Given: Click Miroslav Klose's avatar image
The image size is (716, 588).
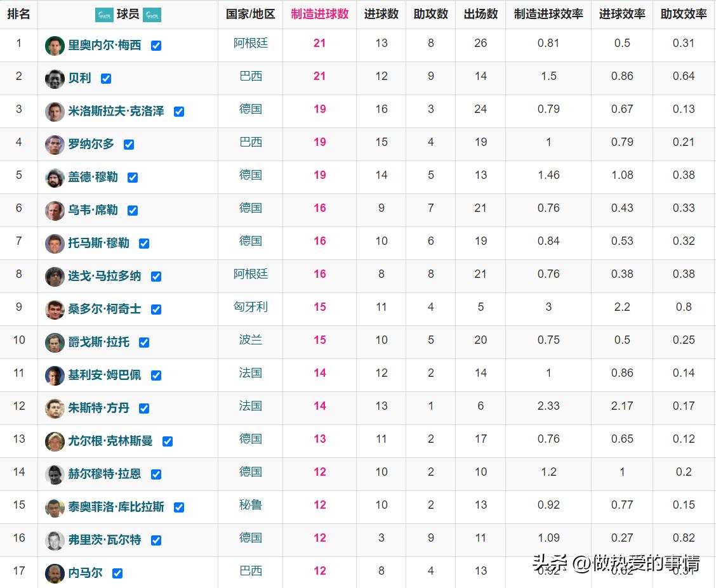Looking at the screenshot, I should [x=55, y=111].
